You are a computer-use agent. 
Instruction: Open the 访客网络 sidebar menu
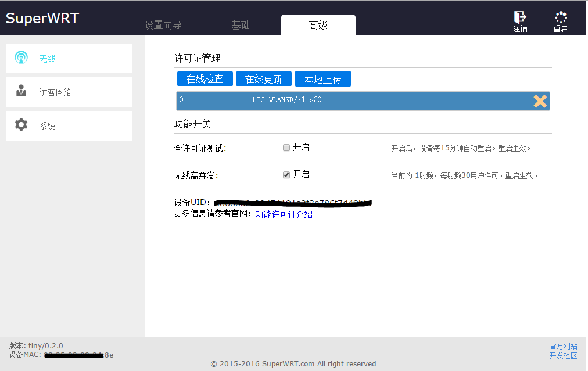coord(69,92)
